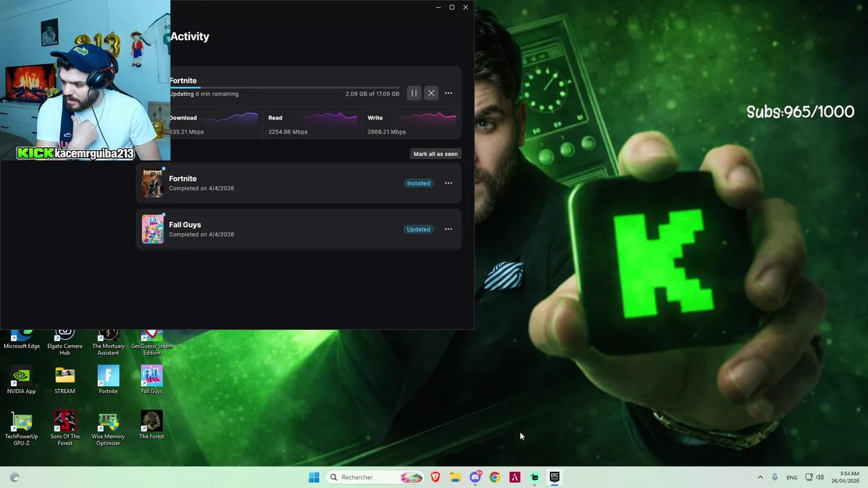Select Fall Guys desktop shortcut
The height and width of the screenshot is (488, 868).
[152, 380]
